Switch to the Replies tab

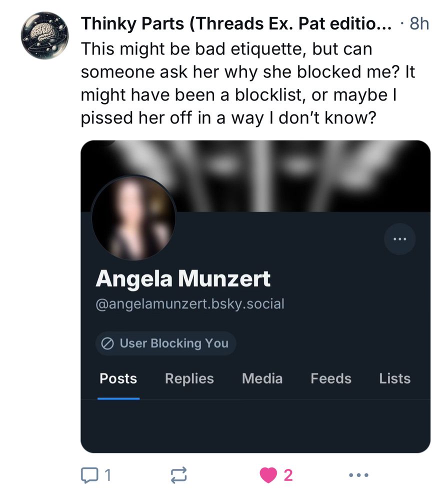tap(189, 378)
